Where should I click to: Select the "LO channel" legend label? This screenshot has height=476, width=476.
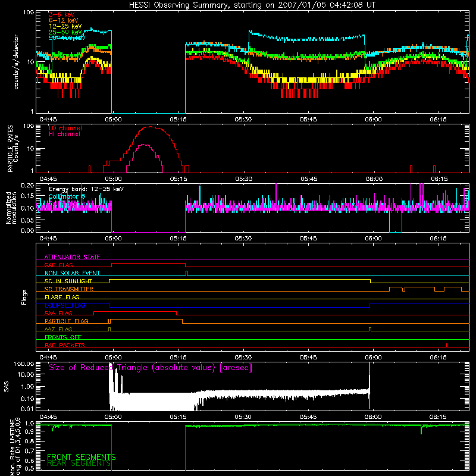(65, 128)
